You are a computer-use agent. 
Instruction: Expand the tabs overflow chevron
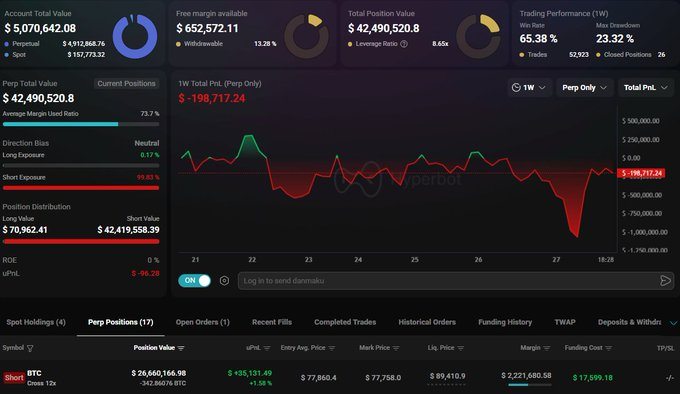pos(673,323)
